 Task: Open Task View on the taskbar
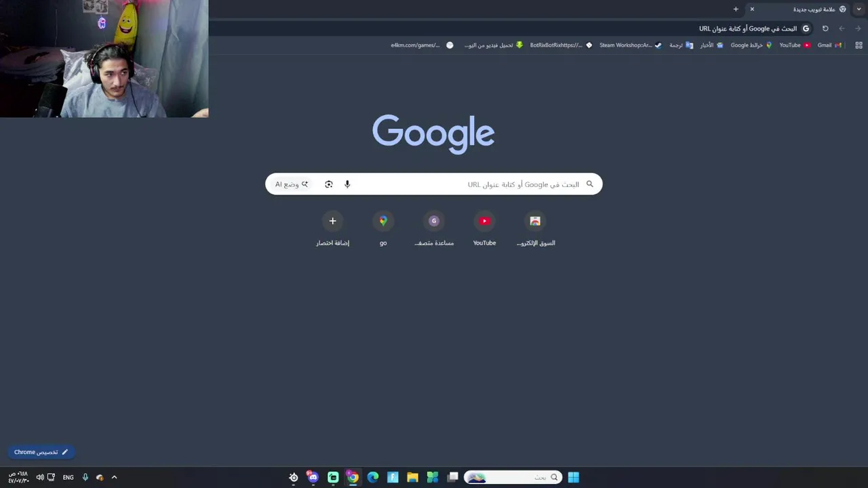pyautogui.click(x=452, y=477)
